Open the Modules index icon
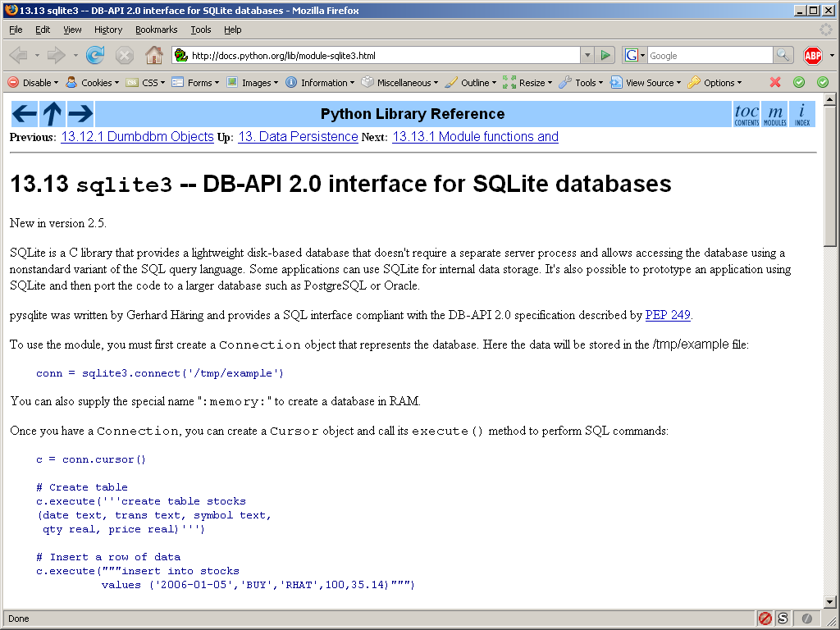 774,114
